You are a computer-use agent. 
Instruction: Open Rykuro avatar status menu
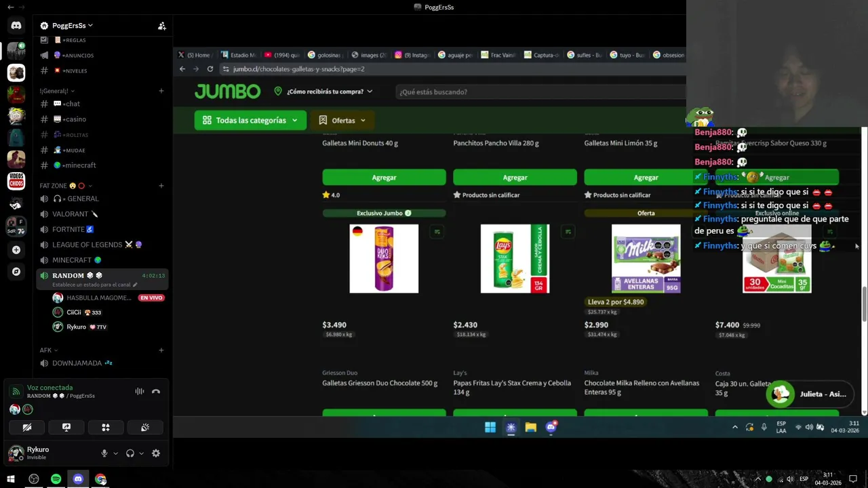pyautogui.click(x=16, y=453)
